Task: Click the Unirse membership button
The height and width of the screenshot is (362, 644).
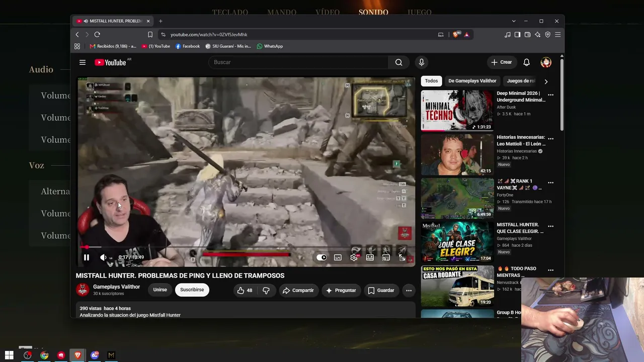Action: [160, 290]
